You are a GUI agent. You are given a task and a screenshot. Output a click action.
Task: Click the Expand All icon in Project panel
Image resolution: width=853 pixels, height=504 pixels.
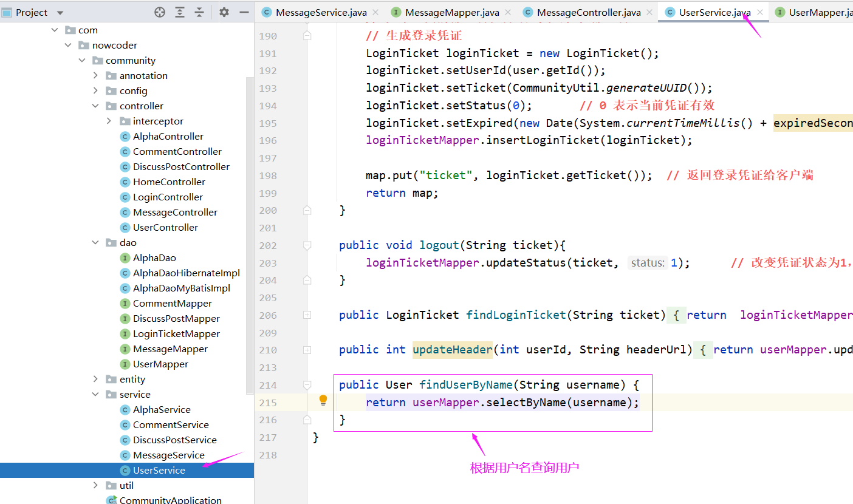[x=180, y=12]
